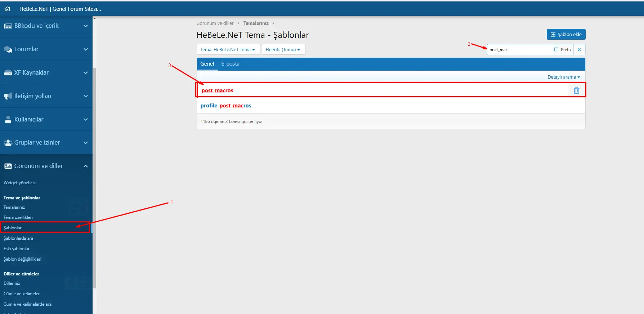Enable the Prefix checkbox

556,50
